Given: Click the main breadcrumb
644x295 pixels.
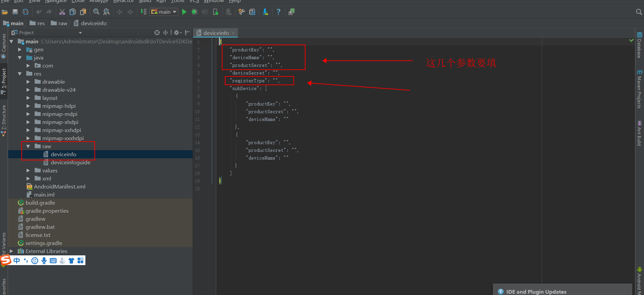Looking at the screenshot, I should click(x=13, y=24).
